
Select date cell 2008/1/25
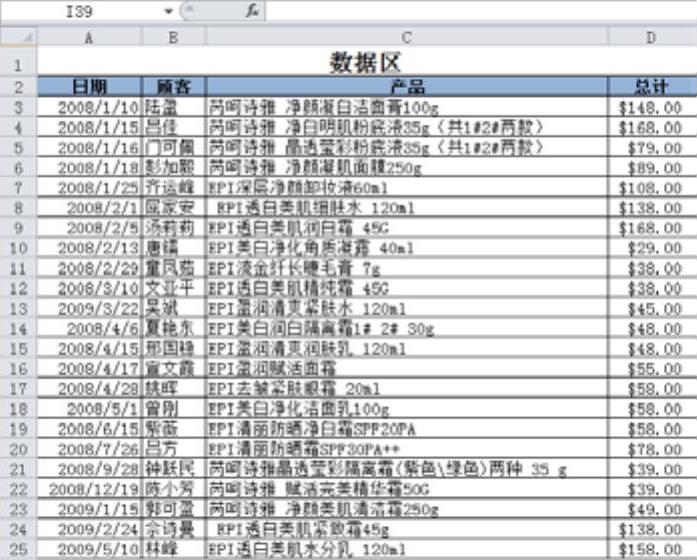click(x=89, y=188)
